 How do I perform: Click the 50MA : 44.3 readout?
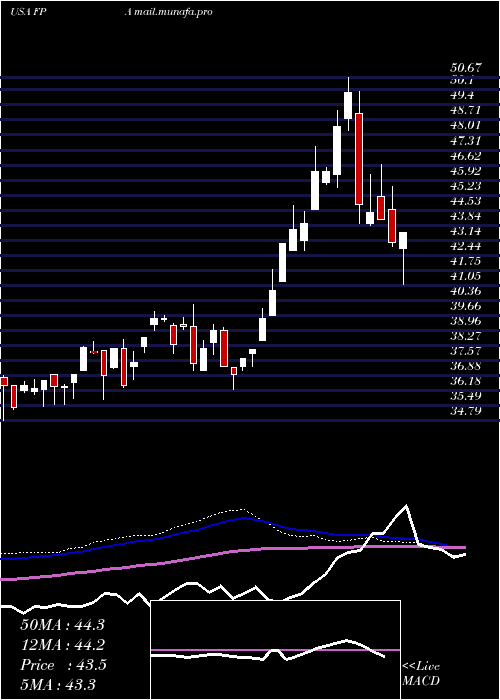[x=62, y=625]
